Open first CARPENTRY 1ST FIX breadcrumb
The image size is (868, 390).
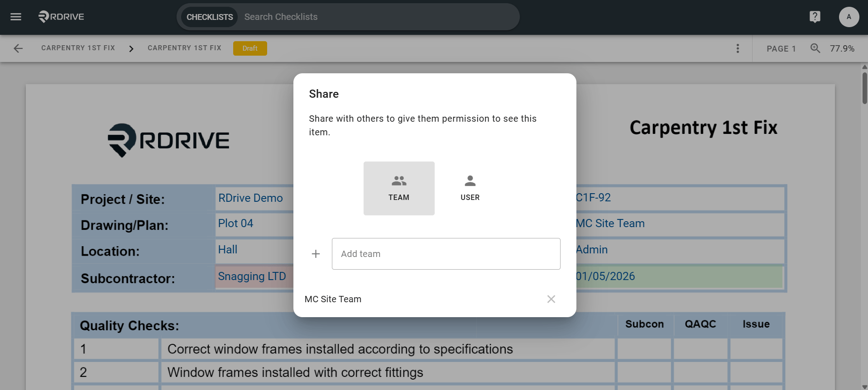click(x=78, y=48)
